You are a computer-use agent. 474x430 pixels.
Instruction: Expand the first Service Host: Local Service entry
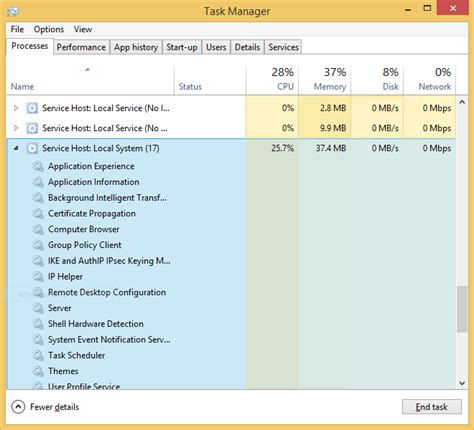click(x=16, y=108)
